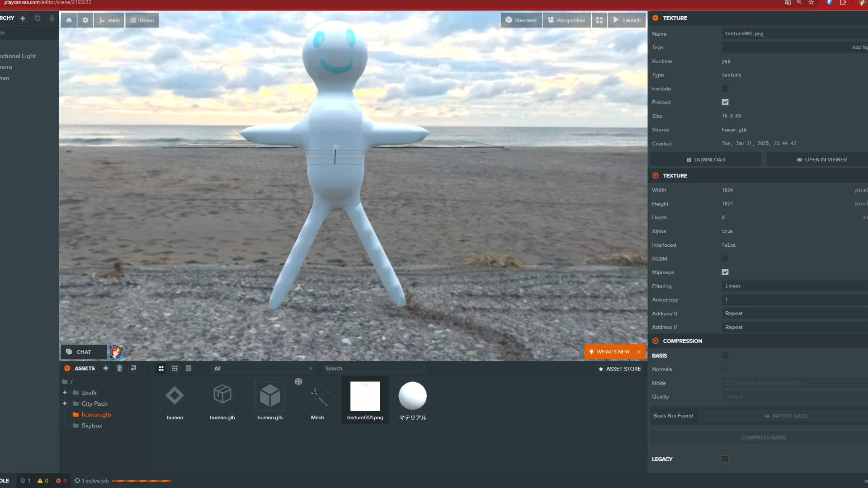The width and height of the screenshot is (868, 488).
Task: Switch assets to the large grid view
Action: [x=161, y=369]
